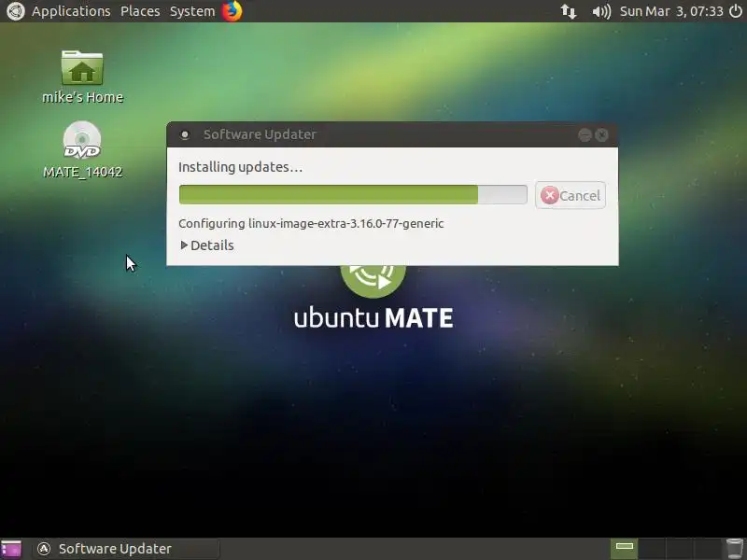Open mike's Home folder icon
This screenshot has width=747, height=560.
[x=82, y=77]
